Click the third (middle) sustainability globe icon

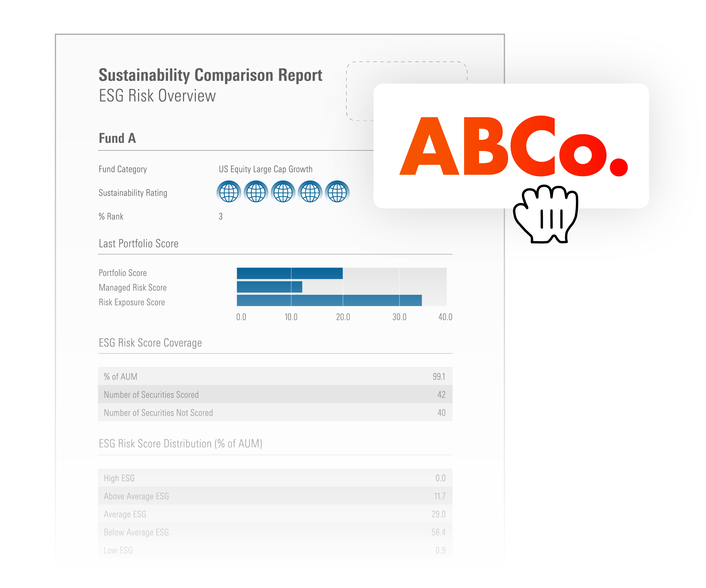click(x=283, y=192)
